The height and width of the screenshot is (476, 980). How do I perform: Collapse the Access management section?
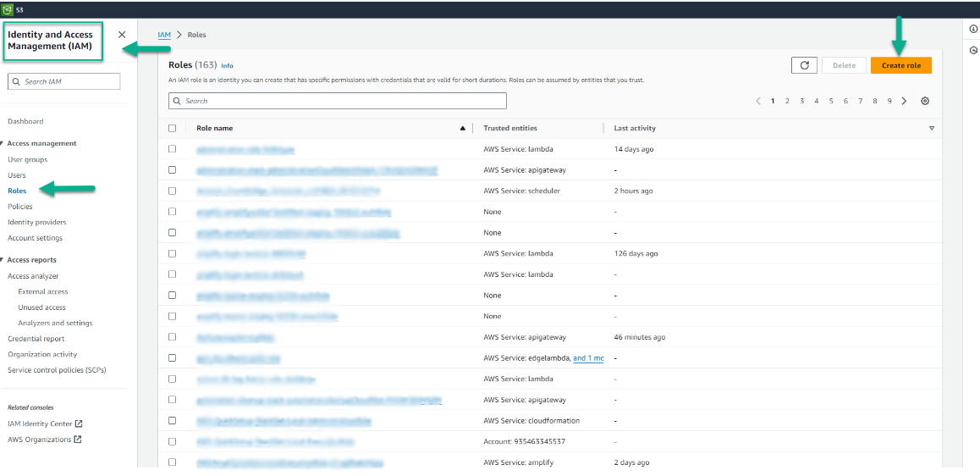3,144
